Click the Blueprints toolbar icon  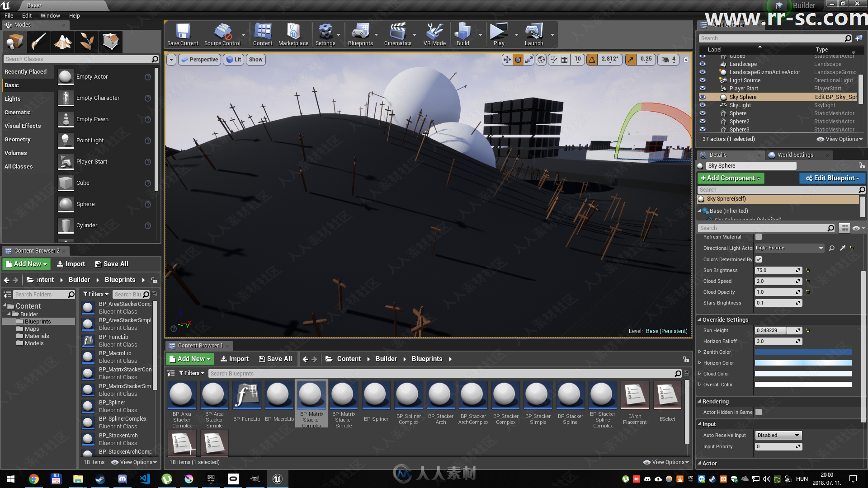tap(360, 35)
